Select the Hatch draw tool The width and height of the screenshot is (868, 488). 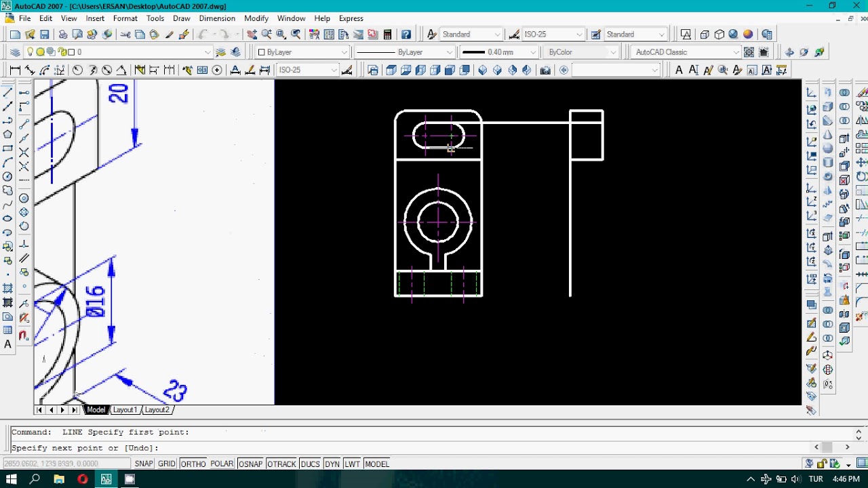coord(8,288)
